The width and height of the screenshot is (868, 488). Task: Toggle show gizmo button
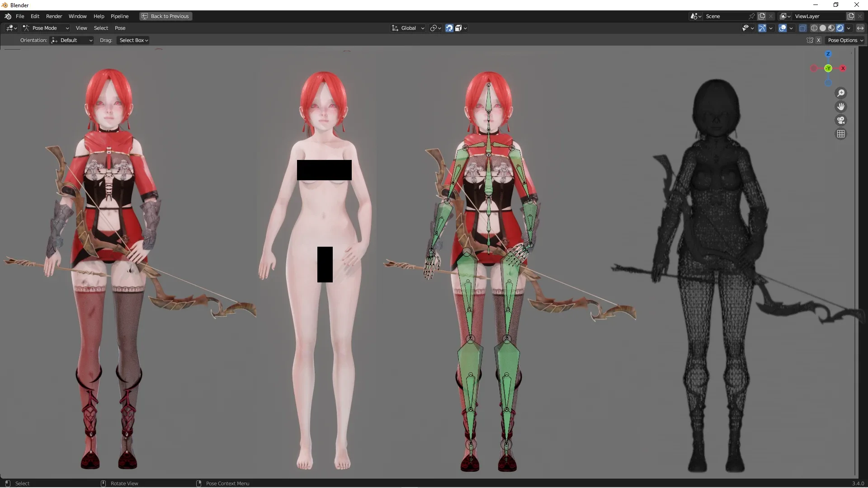[762, 28]
